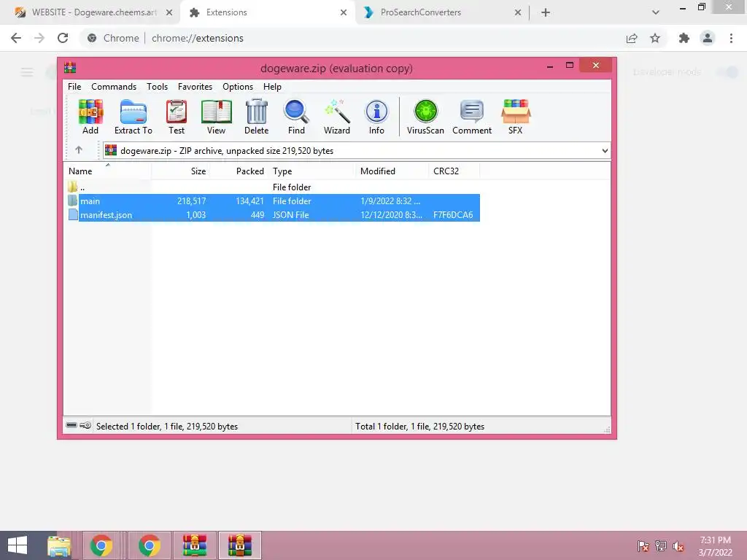Click the CRC32 value F7F6DCA6
Image resolution: width=747 pixels, height=560 pixels.
coord(453,215)
